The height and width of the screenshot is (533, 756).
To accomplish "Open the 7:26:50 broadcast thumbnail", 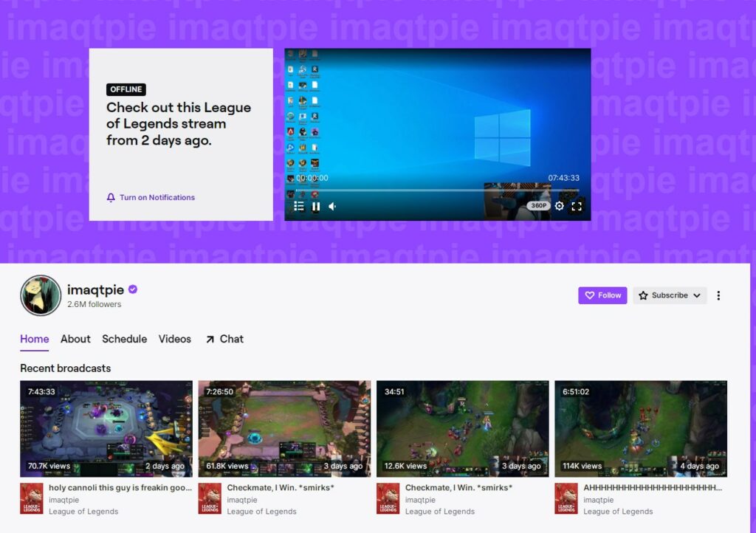I will [x=284, y=429].
